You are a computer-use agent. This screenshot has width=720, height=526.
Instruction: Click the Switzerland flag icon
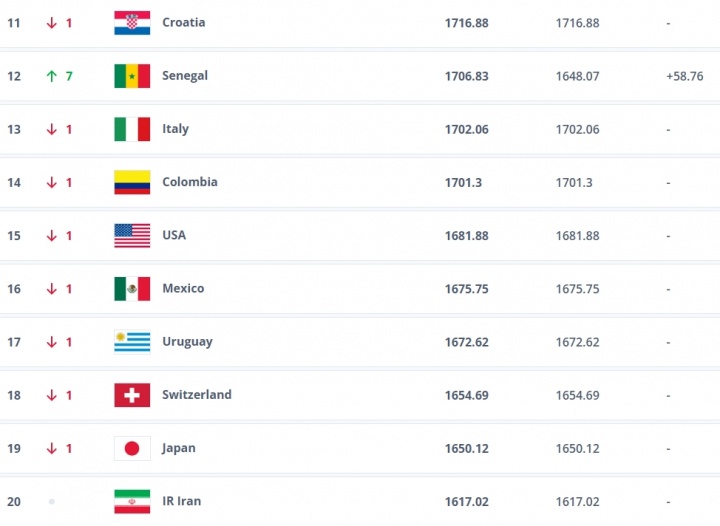pyautogui.click(x=132, y=395)
